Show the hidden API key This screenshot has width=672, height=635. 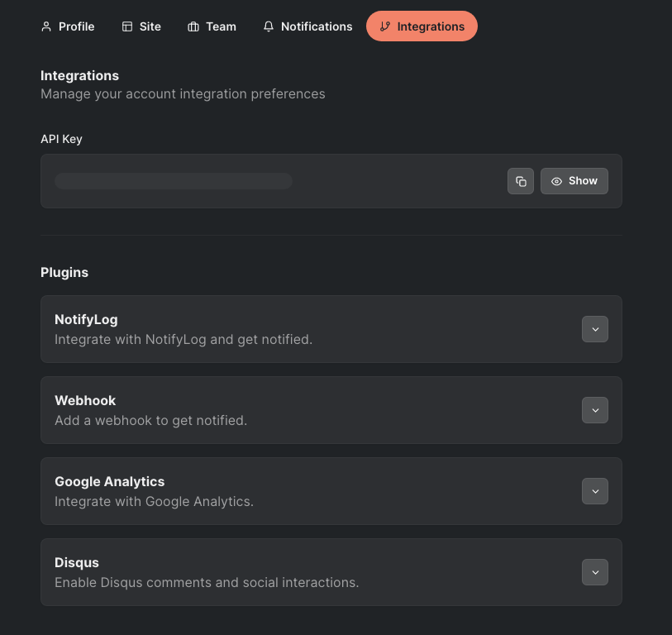574,181
